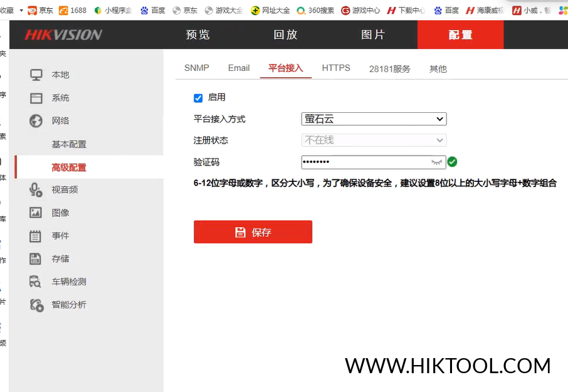Click the 车辆检测 vehicle search icon
Viewport: 568px width, 392px height.
pyautogui.click(x=35, y=282)
